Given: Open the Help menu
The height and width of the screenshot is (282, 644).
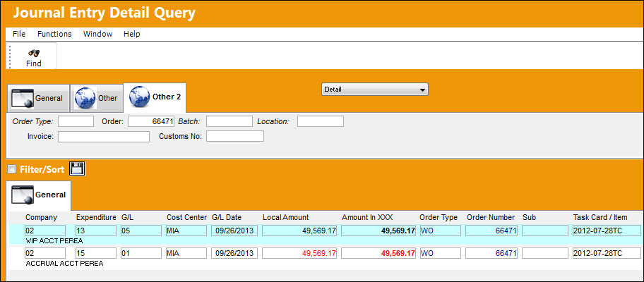Looking at the screenshot, I should (132, 34).
